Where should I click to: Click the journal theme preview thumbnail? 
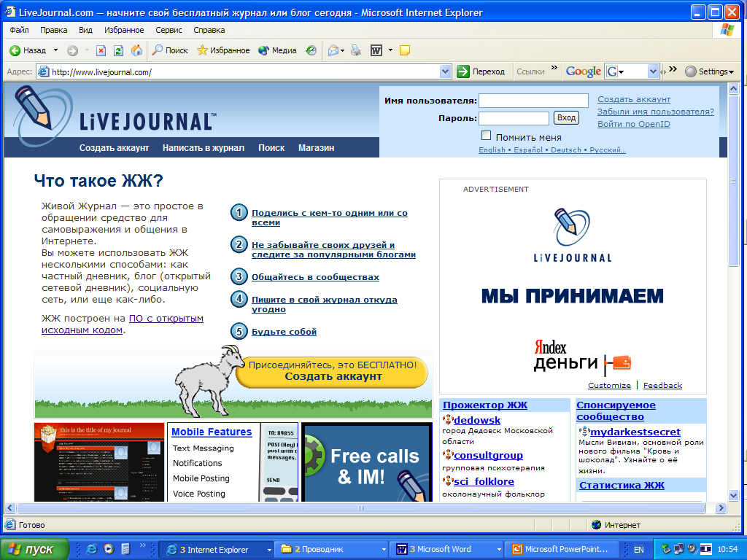pos(99,462)
